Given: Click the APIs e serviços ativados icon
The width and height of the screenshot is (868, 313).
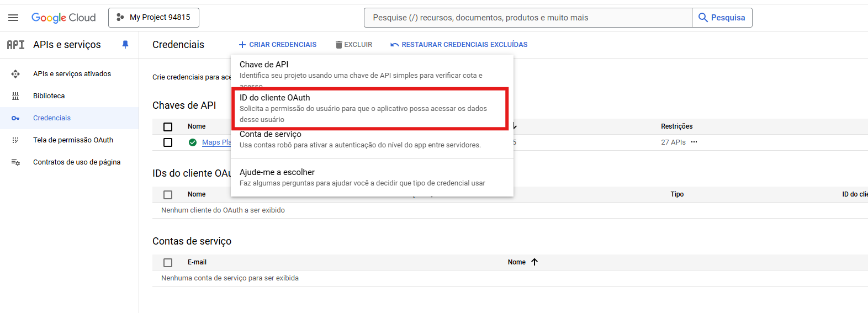Looking at the screenshot, I should [15, 74].
